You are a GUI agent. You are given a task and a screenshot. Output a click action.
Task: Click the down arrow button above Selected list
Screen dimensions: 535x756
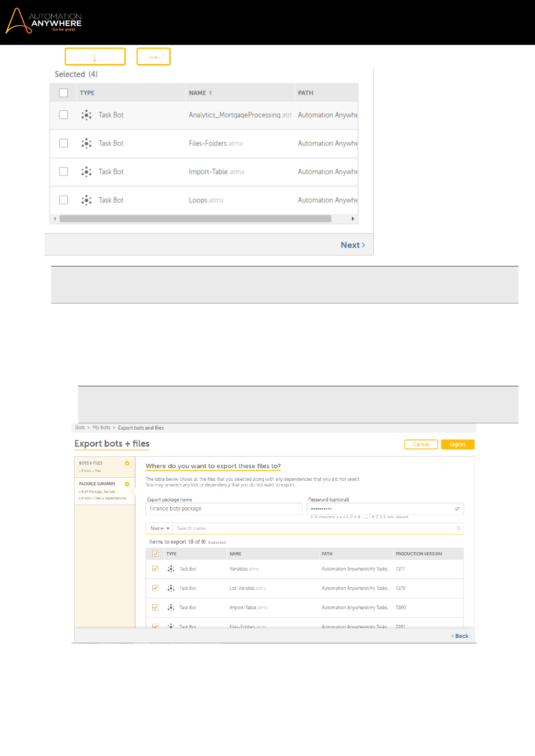tap(95, 57)
